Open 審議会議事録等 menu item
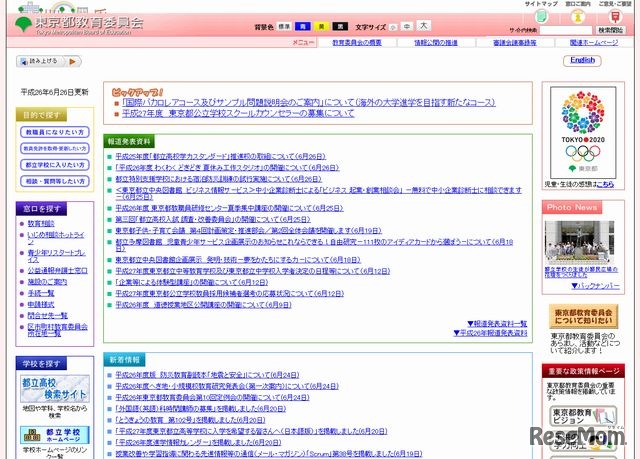 [x=515, y=42]
